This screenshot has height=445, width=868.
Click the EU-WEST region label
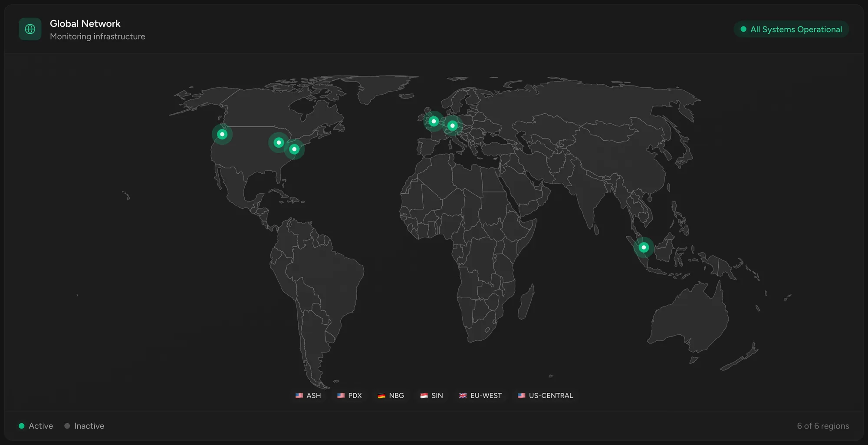coord(480,396)
